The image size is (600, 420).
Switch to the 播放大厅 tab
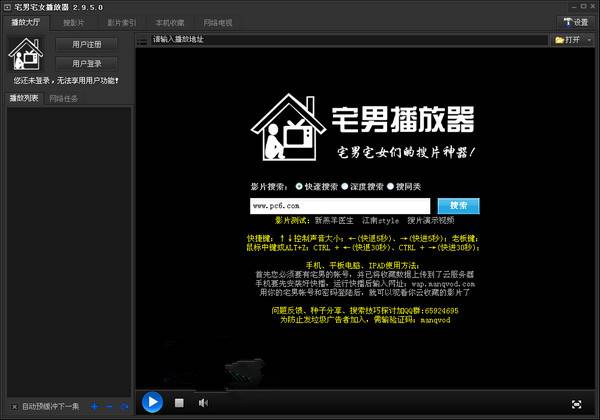click(x=26, y=23)
